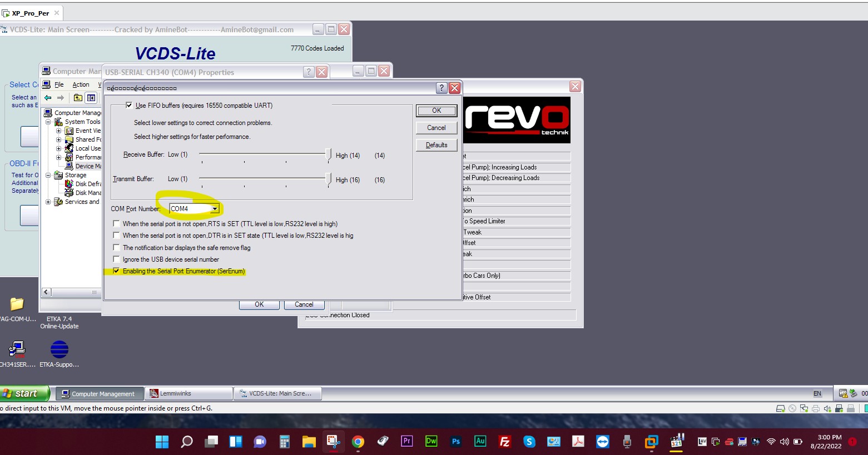Open Snipping Tool from the host taskbar
This screenshot has width=868, height=455.
click(x=334, y=442)
